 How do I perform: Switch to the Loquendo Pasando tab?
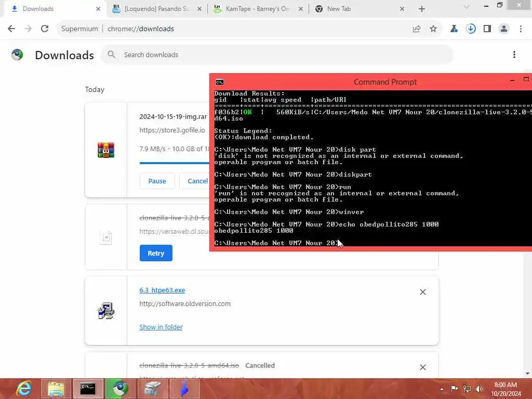click(x=157, y=9)
